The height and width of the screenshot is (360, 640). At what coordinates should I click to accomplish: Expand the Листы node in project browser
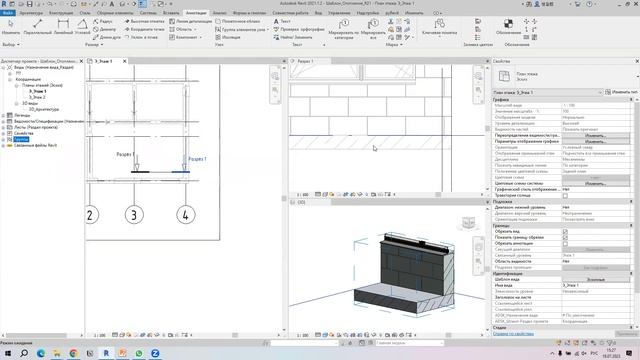pos(3,128)
